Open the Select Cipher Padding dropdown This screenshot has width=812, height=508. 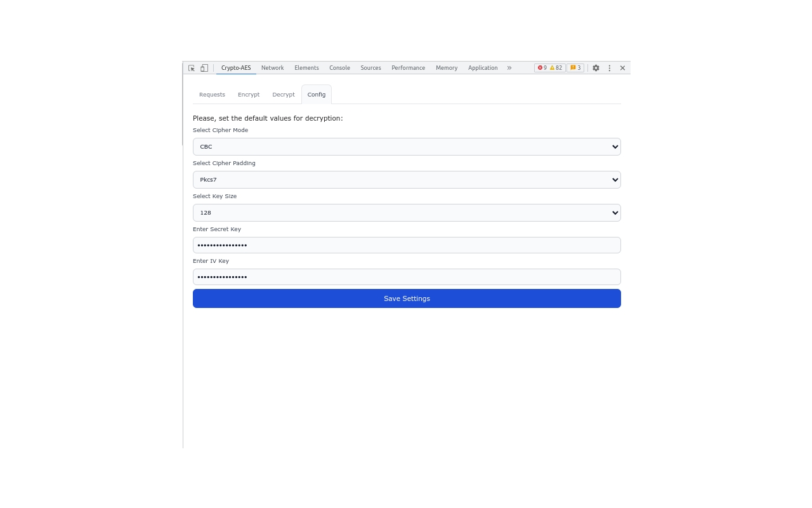pyautogui.click(x=407, y=180)
